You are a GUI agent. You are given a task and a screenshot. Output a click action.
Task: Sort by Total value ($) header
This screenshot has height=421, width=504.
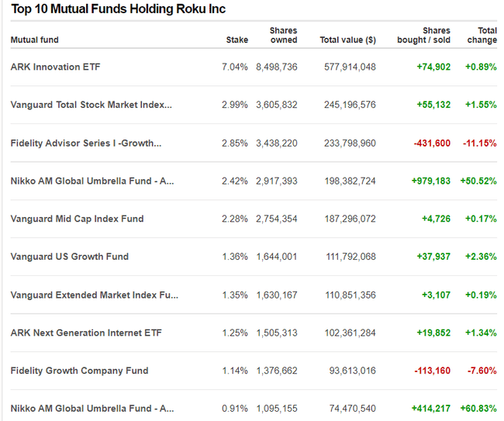pyautogui.click(x=347, y=40)
